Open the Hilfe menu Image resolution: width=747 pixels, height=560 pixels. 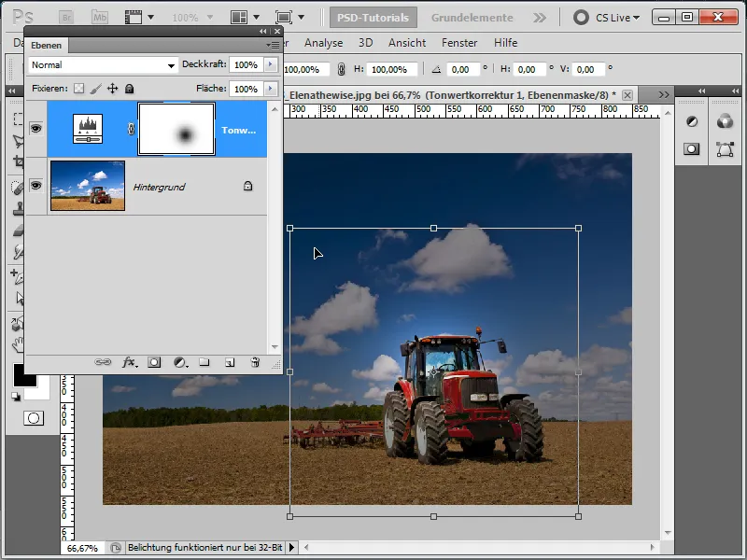pyautogui.click(x=505, y=43)
